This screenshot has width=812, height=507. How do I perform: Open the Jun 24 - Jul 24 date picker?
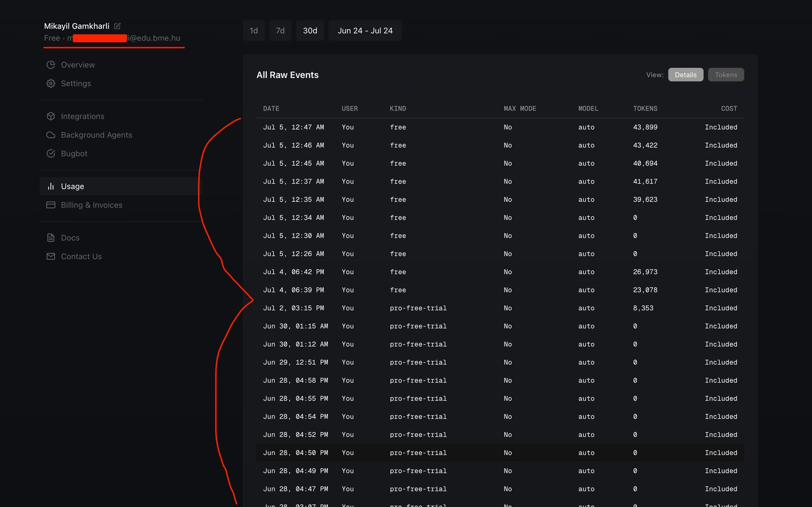point(365,30)
